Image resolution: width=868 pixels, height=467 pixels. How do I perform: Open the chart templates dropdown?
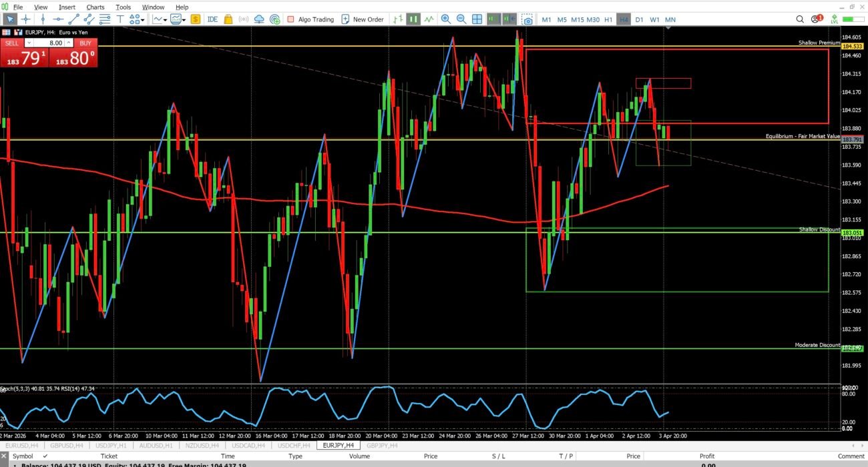[178, 19]
